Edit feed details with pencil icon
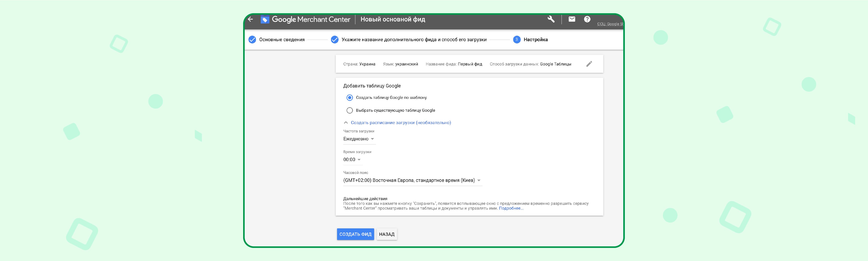This screenshot has height=261, width=868. coord(589,64)
